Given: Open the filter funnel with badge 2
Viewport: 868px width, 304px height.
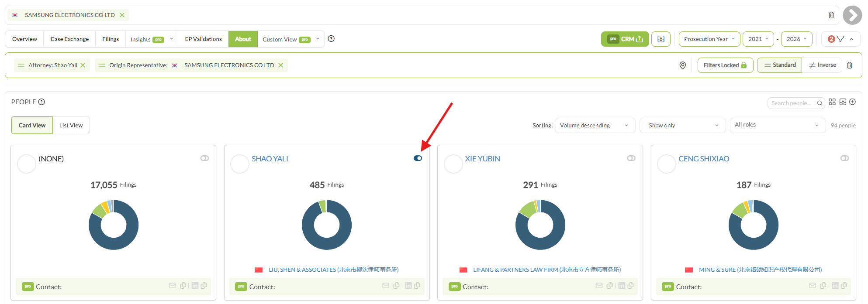Looking at the screenshot, I should tap(840, 39).
